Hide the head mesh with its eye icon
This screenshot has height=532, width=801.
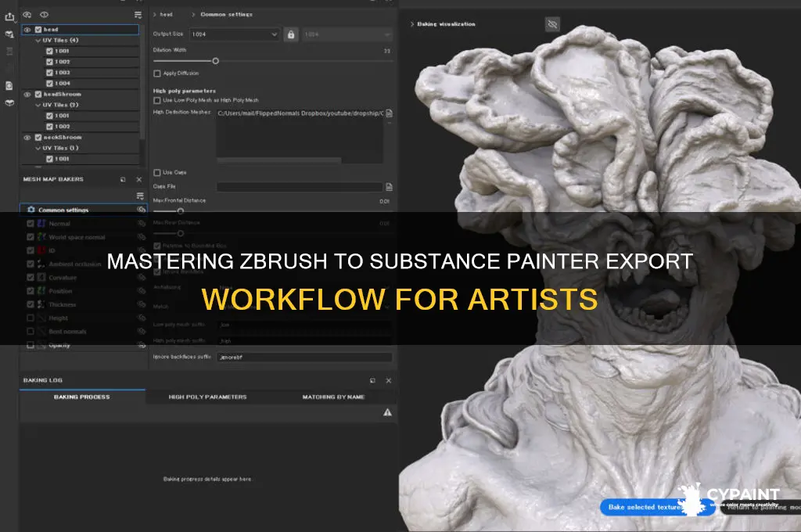click(x=27, y=30)
